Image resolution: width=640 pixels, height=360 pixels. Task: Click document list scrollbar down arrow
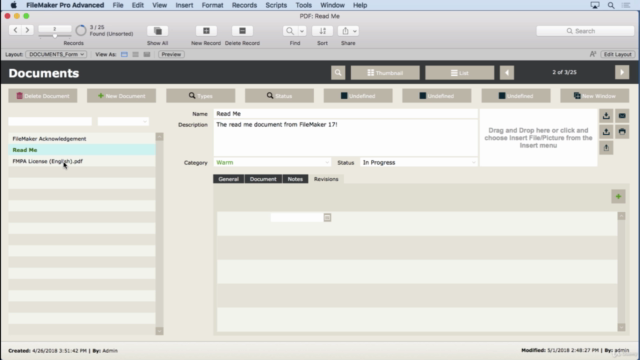click(160, 331)
